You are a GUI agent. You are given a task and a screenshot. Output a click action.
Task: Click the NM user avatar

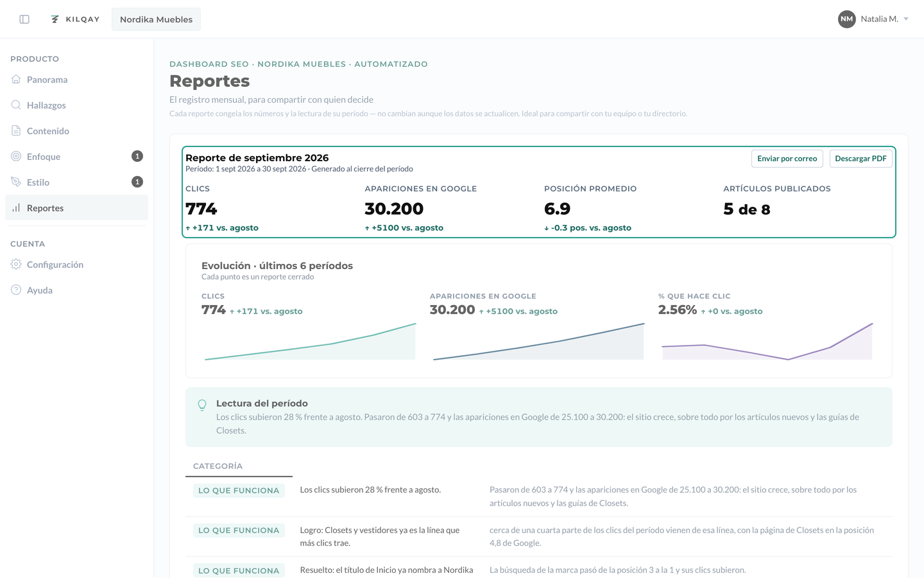coord(847,19)
